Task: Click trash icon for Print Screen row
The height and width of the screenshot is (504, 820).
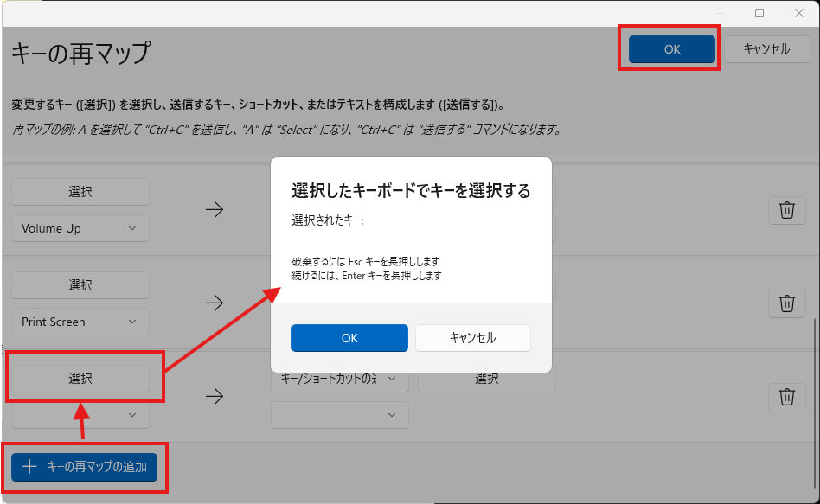Action: [x=786, y=303]
